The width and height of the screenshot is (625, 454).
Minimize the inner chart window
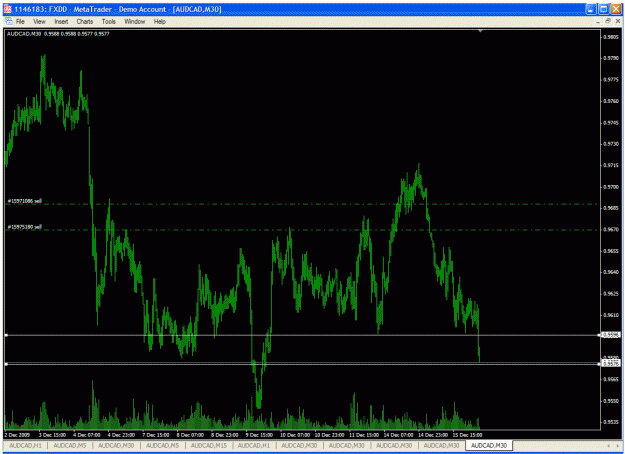tap(598, 21)
